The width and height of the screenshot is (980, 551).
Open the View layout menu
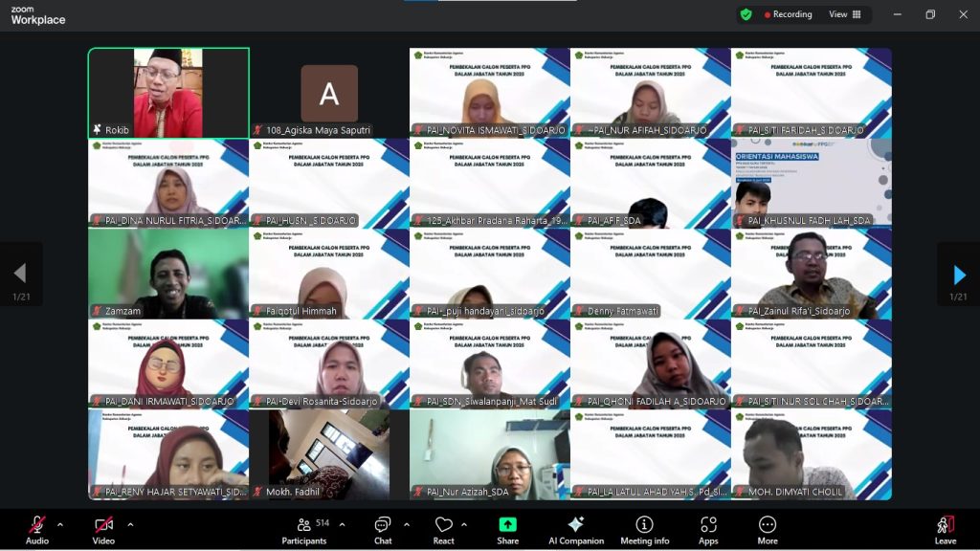tap(844, 14)
